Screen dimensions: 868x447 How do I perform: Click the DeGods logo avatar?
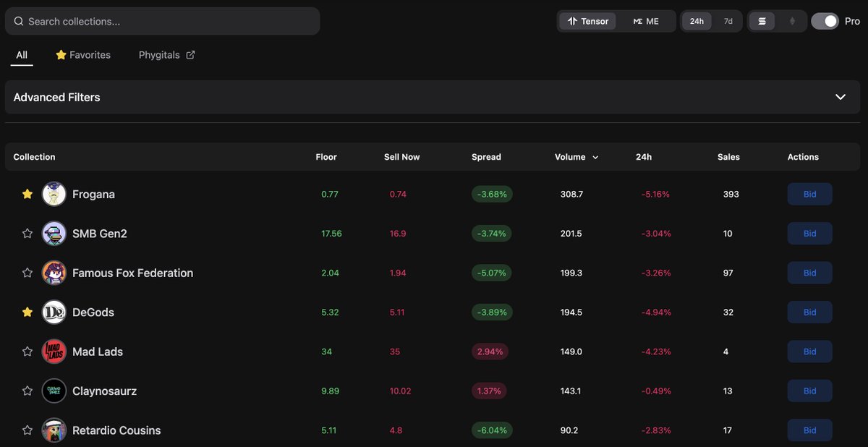click(54, 312)
